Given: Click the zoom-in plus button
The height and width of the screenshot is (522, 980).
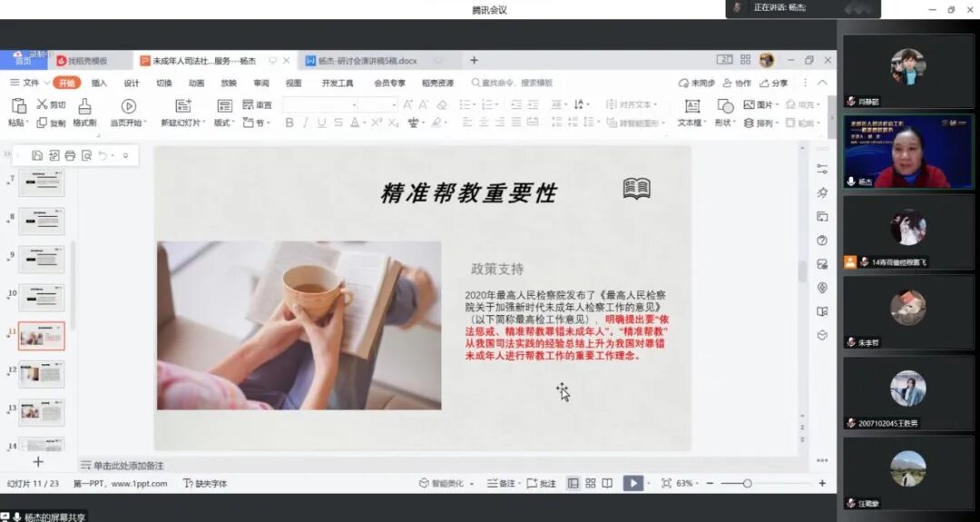Looking at the screenshot, I should tap(822, 483).
